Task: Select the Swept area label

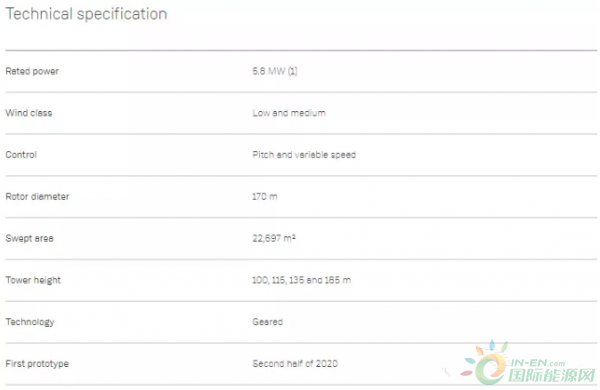Action: coord(29,238)
